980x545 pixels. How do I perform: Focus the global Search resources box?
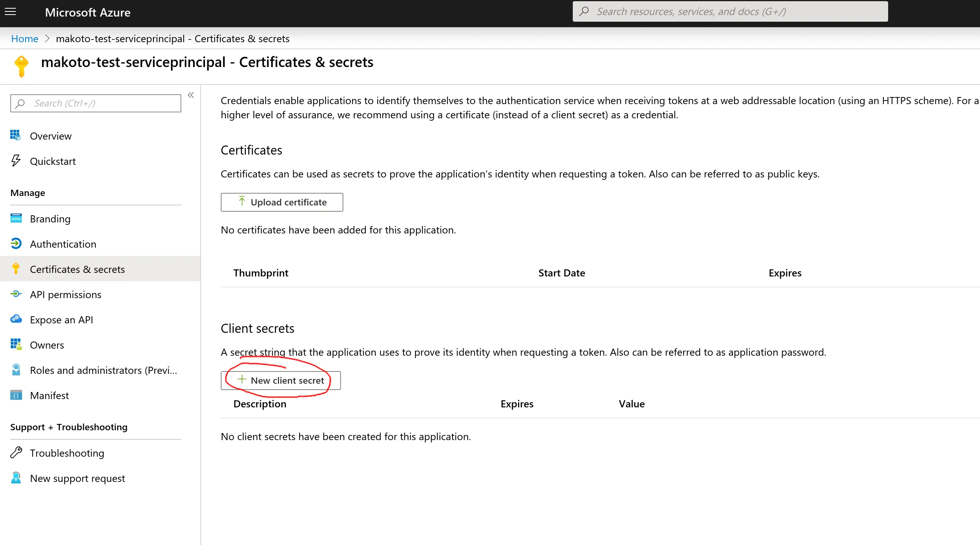coord(730,11)
